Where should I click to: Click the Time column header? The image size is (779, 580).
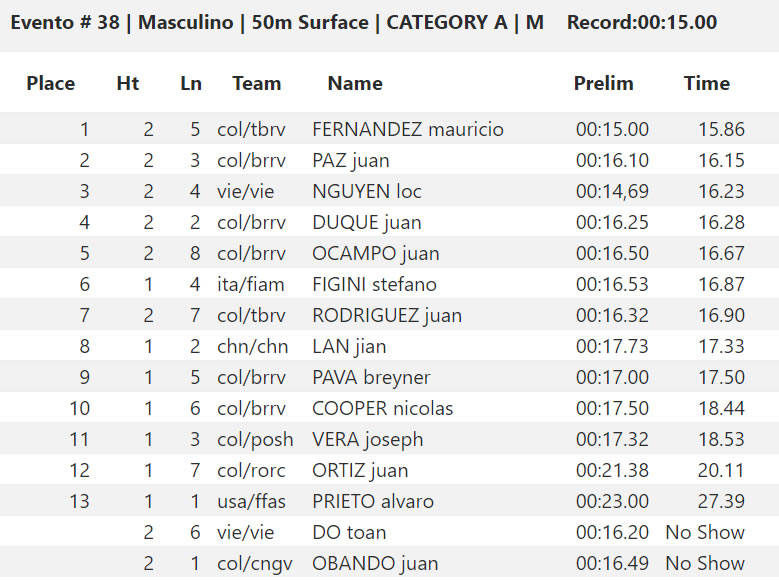coord(707,83)
